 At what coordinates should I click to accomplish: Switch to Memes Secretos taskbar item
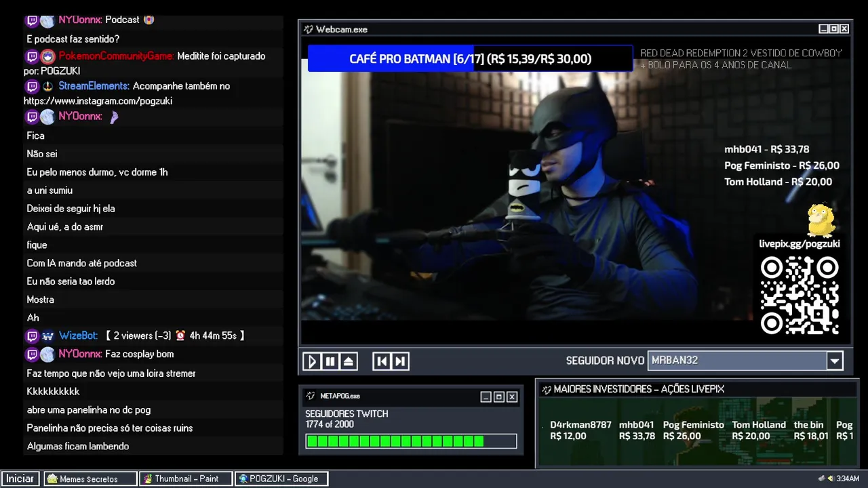coord(90,479)
